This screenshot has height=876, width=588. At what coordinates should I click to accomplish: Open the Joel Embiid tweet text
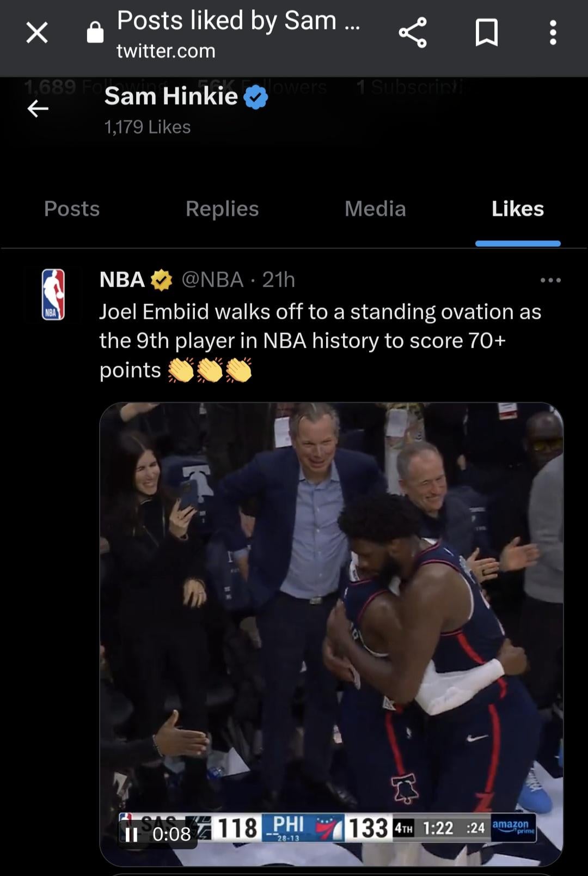[320, 341]
